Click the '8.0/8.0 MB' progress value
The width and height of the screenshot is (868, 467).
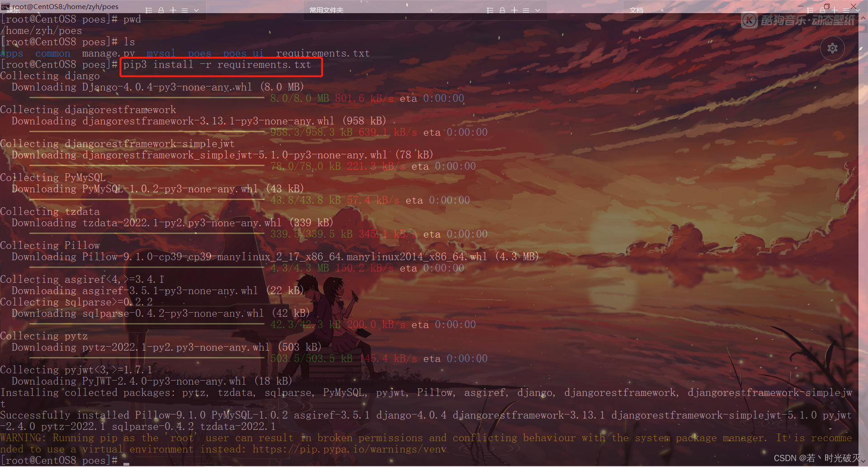[x=300, y=99]
